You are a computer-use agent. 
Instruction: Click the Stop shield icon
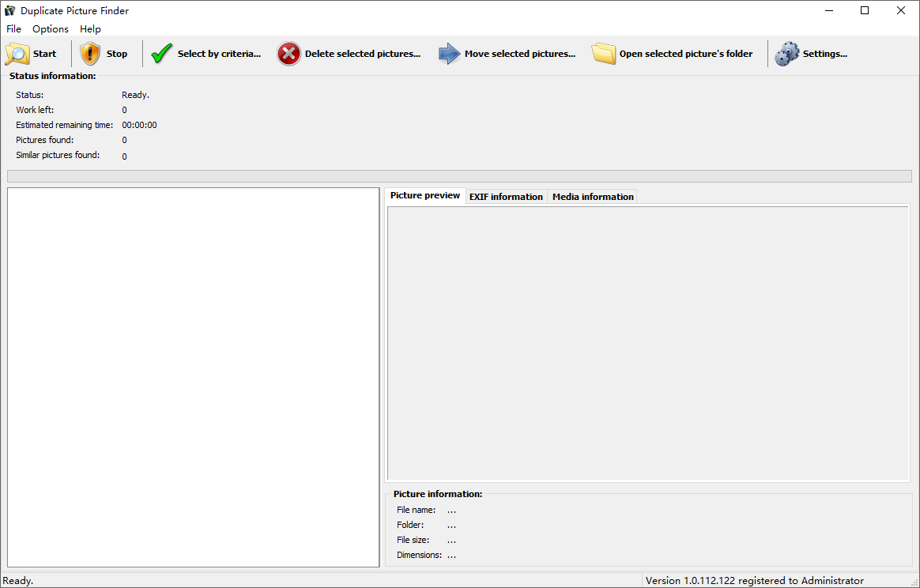click(90, 54)
